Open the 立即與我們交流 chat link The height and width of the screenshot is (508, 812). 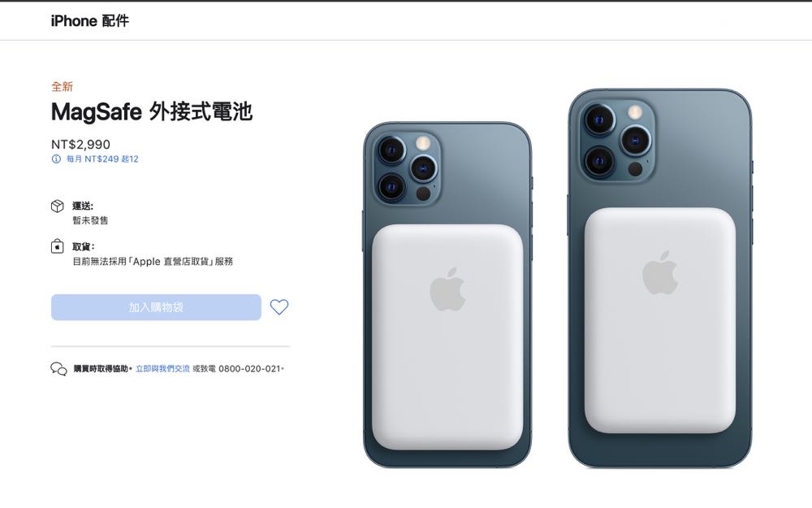[x=162, y=368]
